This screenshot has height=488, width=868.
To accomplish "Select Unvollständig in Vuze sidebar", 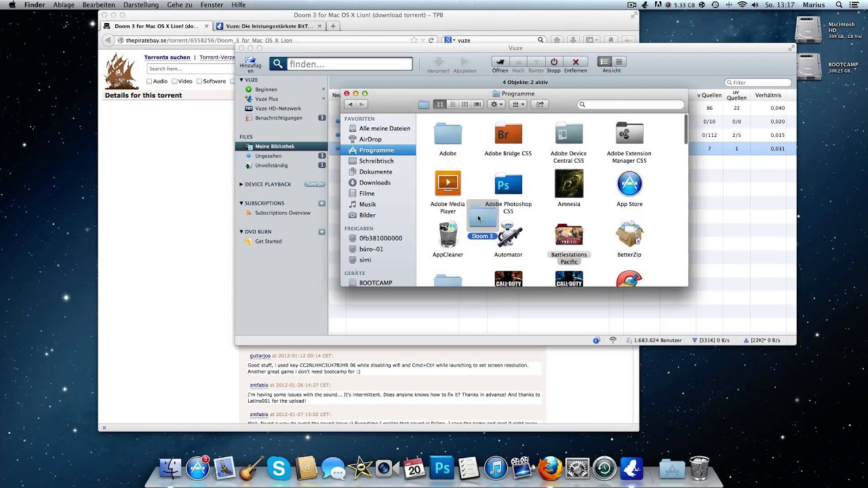I will coord(271,165).
